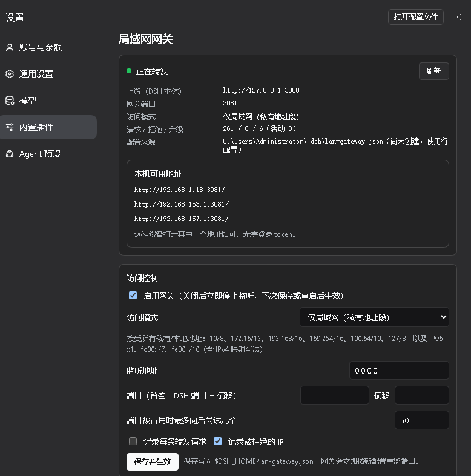Click the general settings gear icon

10,74
